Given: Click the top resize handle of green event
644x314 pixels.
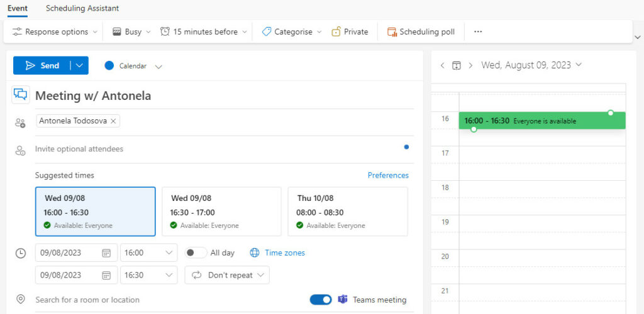Looking at the screenshot, I should 610,112.
